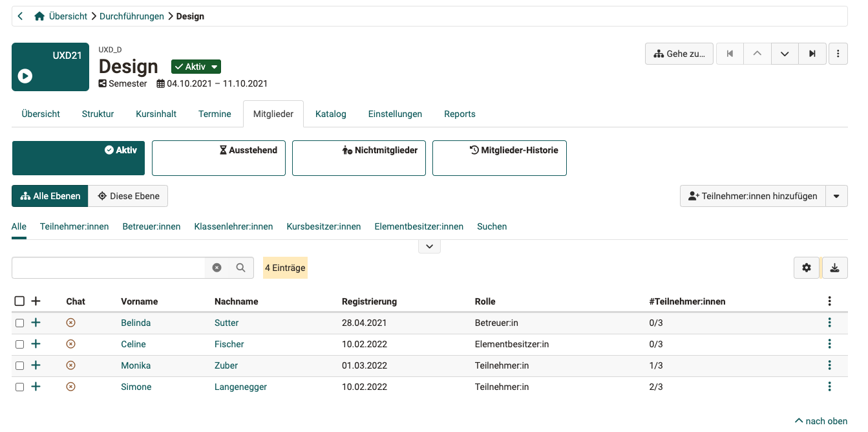This screenshot has width=868, height=432.
Task: Click the UXD21 course play thumbnail
Action: [50, 67]
